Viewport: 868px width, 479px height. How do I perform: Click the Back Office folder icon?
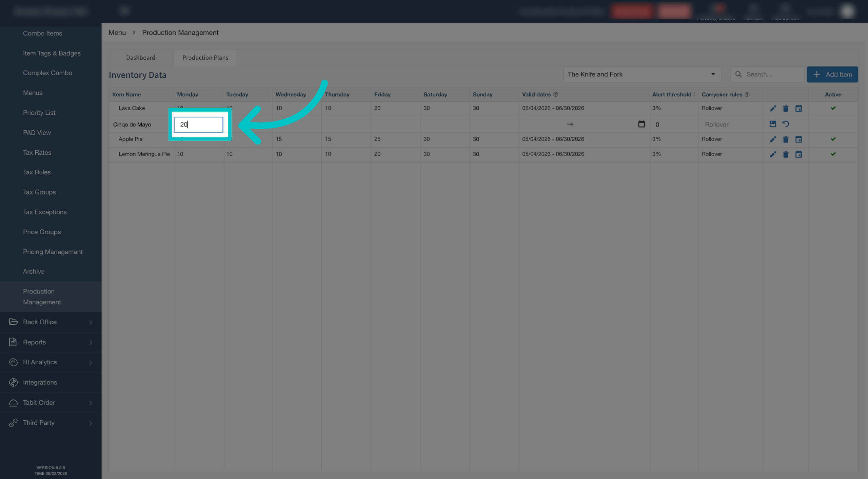13,322
